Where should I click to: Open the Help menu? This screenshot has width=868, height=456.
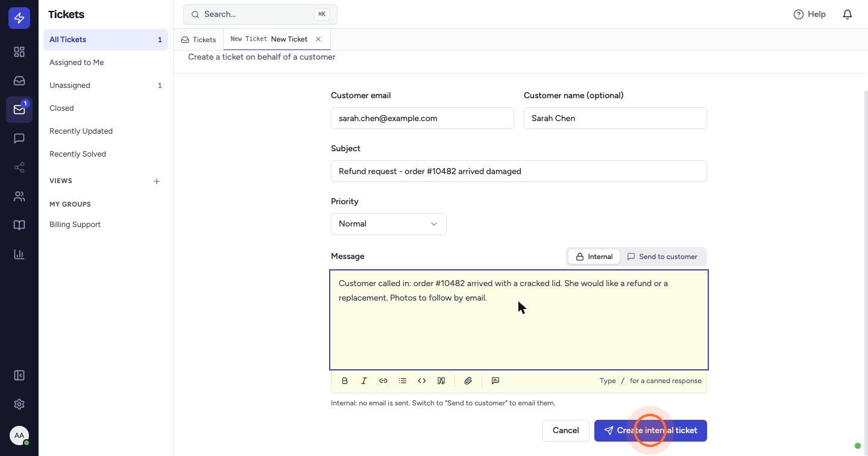(x=810, y=14)
